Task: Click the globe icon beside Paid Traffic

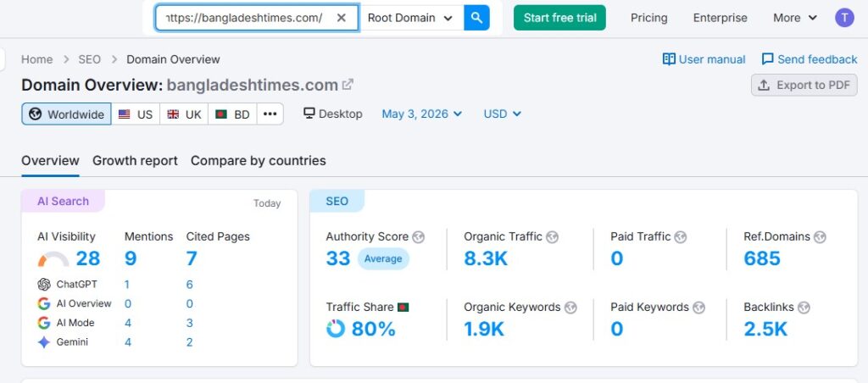Action: pyautogui.click(x=681, y=237)
